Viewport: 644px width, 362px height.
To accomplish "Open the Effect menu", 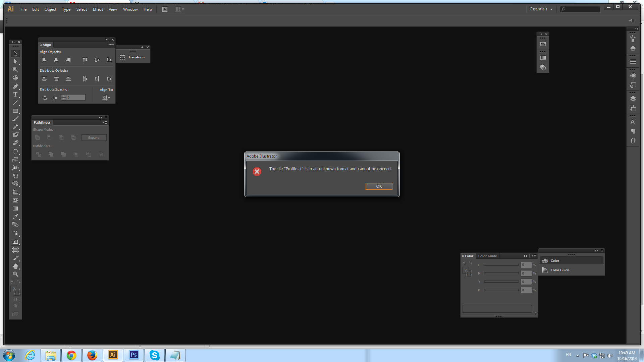I will [x=98, y=9].
